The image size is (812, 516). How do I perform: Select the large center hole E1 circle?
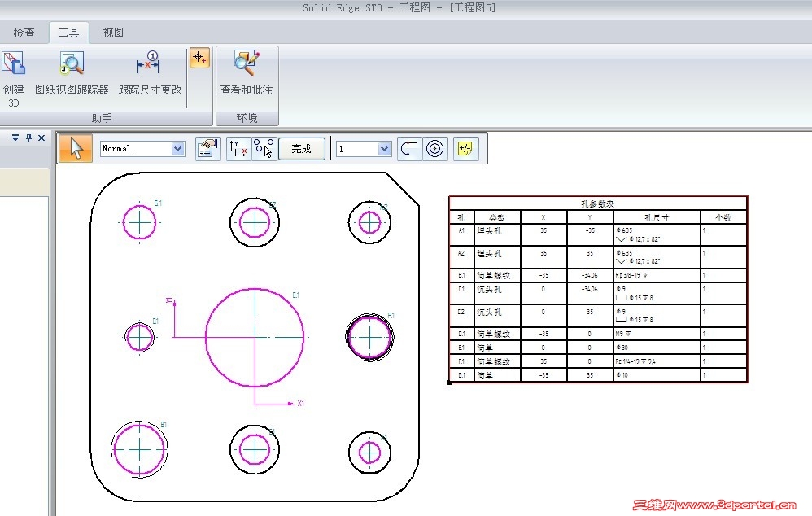(255, 337)
